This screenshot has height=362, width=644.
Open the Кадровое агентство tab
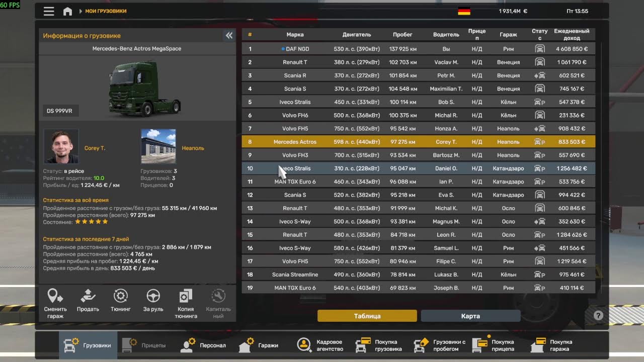coord(320,345)
